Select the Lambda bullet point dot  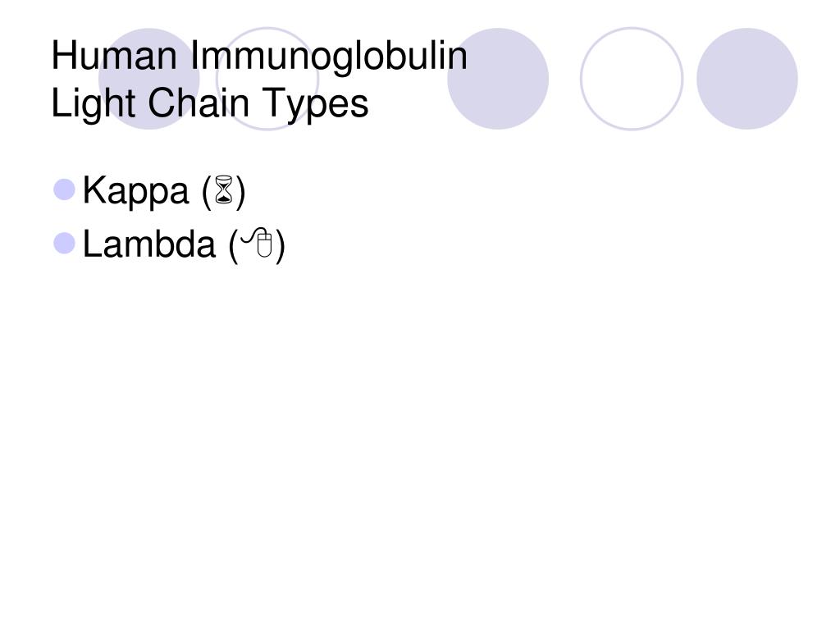click(64, 243)
